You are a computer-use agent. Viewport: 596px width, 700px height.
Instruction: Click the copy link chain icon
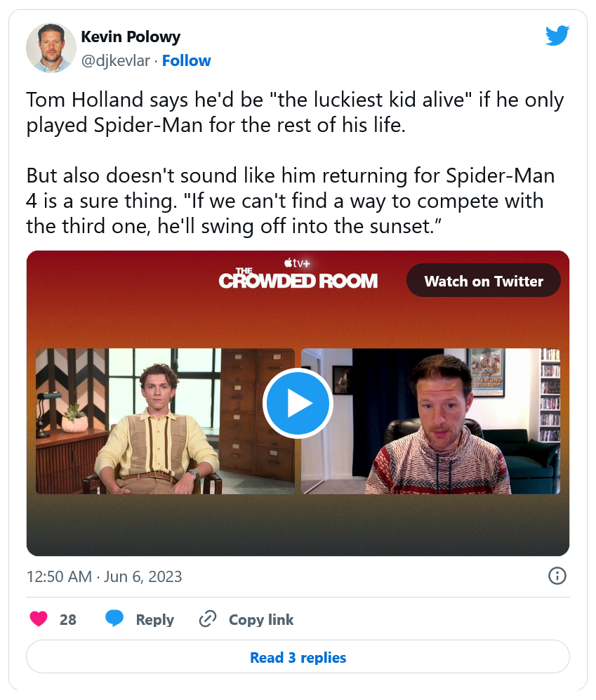tap(207, 619)
